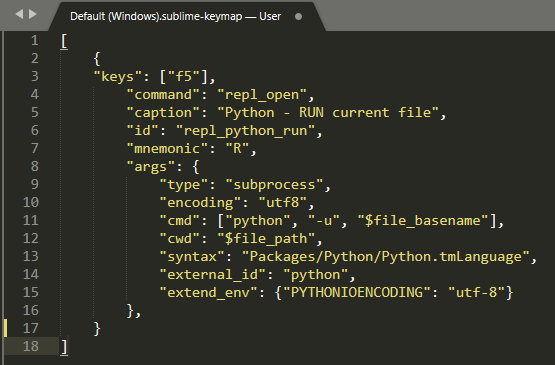555x365 pixels.
Task: Click the "external_id" key text
Action: [213, 274]
